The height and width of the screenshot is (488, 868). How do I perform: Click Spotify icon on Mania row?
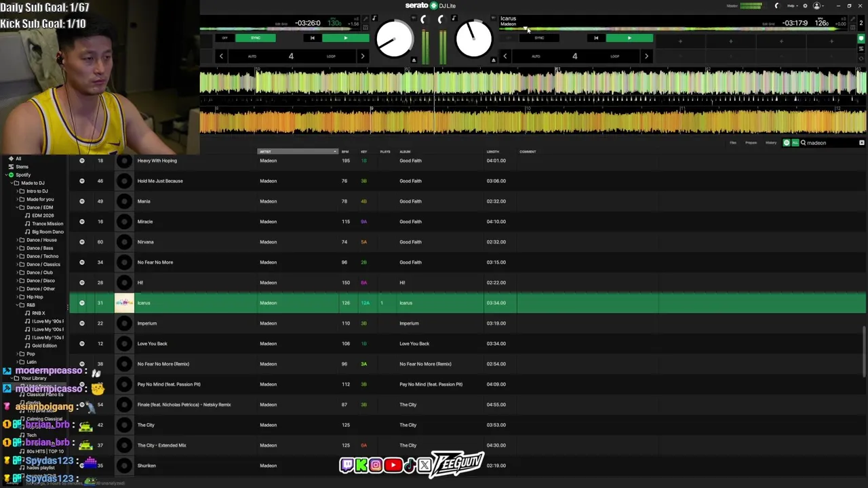[82, 201]
